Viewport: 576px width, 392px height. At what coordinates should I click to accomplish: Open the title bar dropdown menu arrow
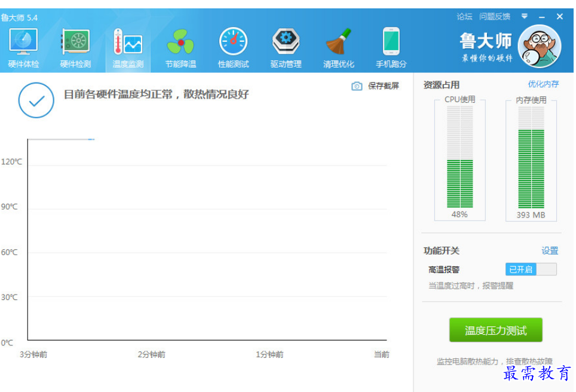(525, 16)
